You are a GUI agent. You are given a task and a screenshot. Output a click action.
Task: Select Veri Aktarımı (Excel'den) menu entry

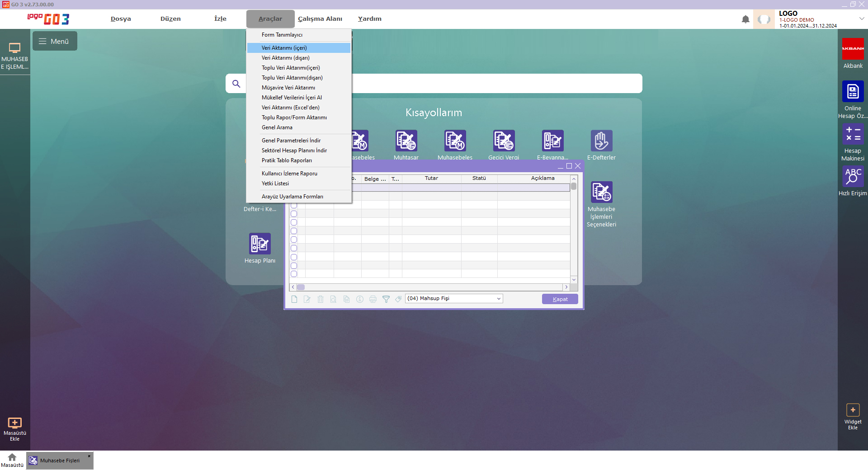(290, 108)
